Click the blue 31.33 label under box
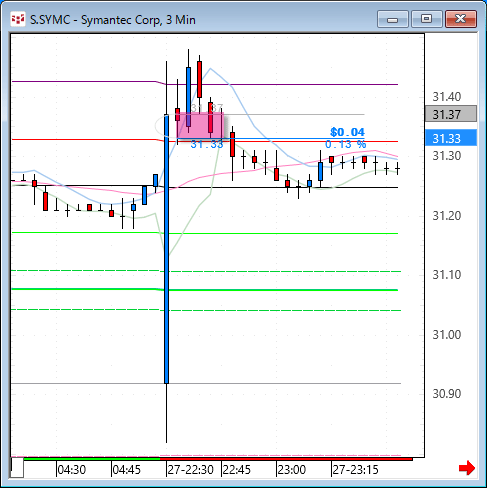 point(207,144)
